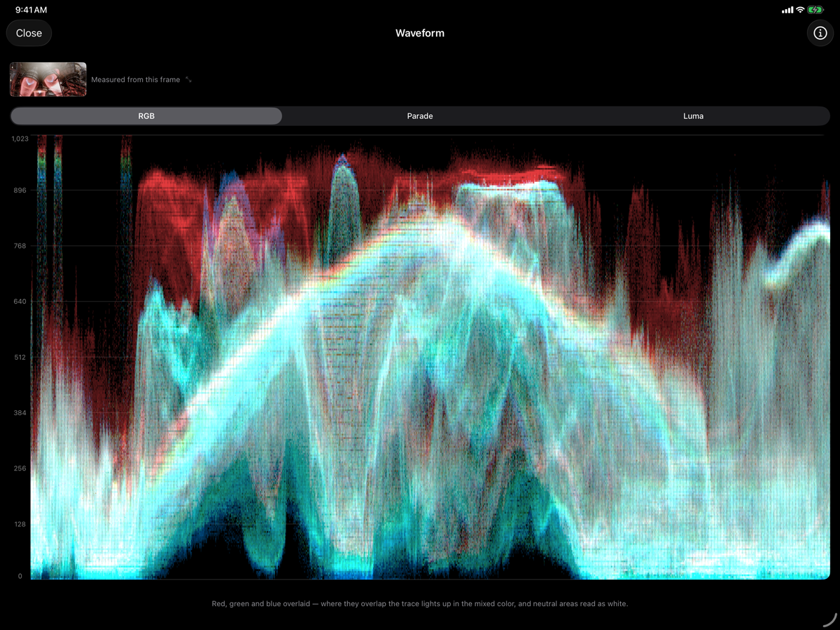Select the RGB waveform tab
This screenshot has height=630, width=840.
(x=146, y=116)
